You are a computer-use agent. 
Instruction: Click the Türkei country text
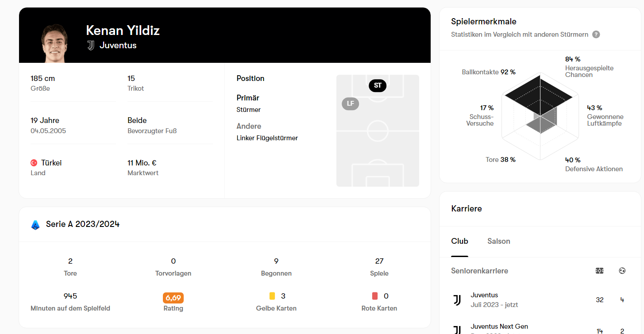(x=51, y=163)
